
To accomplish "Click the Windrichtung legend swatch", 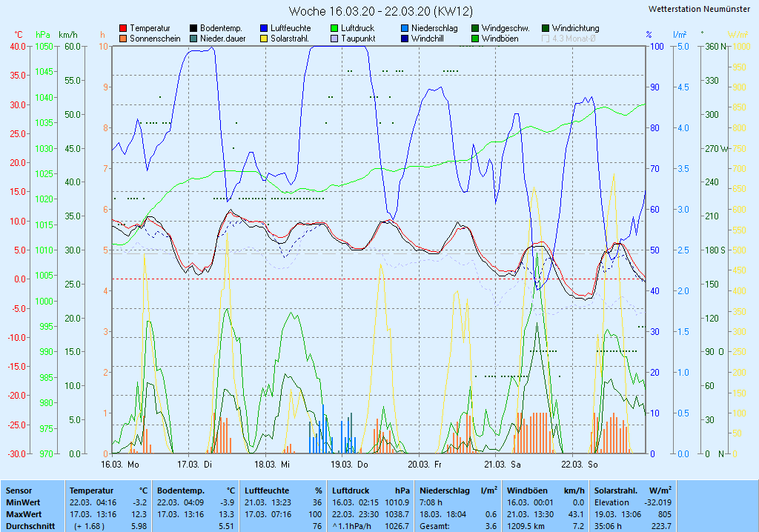I will click(546, 29).
